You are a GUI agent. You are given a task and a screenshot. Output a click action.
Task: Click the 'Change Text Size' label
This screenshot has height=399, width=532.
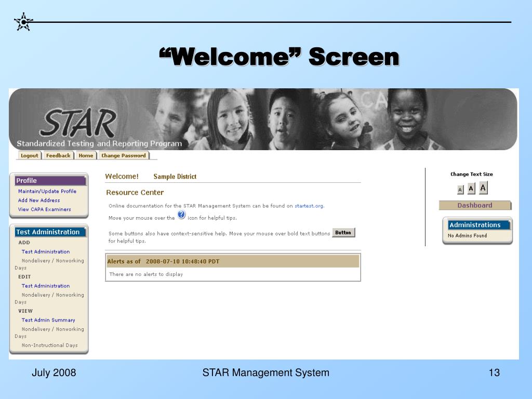[472, 174]
